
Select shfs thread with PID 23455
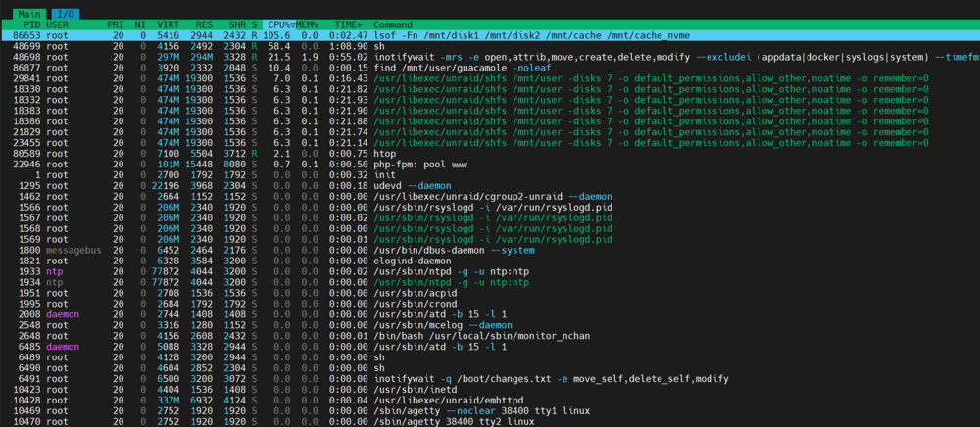coord(490,142)
